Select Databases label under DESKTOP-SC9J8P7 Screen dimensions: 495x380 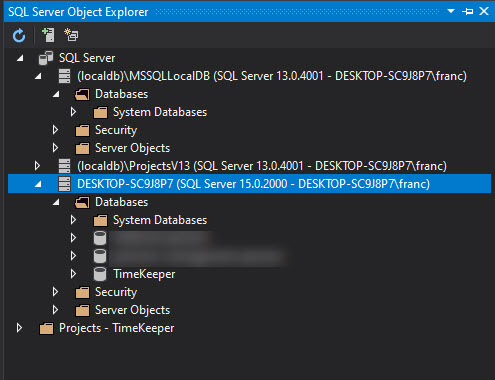pos(121,202)
